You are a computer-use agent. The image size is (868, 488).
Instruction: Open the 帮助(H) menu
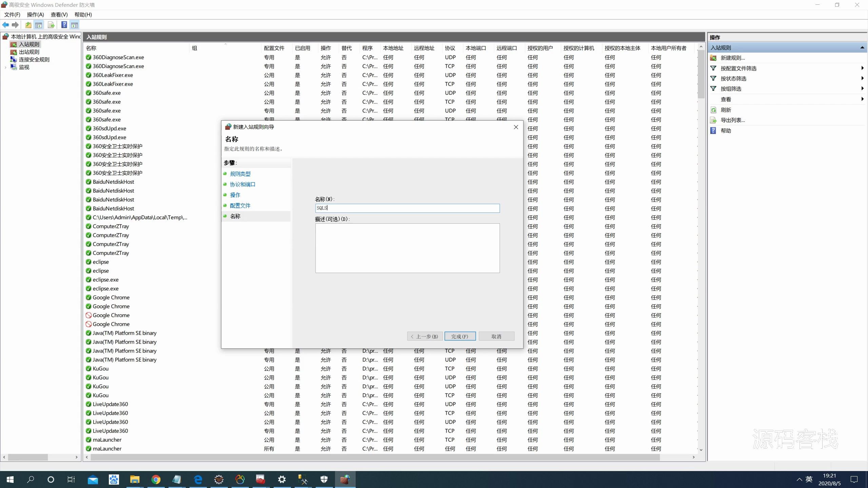[83, 15]
